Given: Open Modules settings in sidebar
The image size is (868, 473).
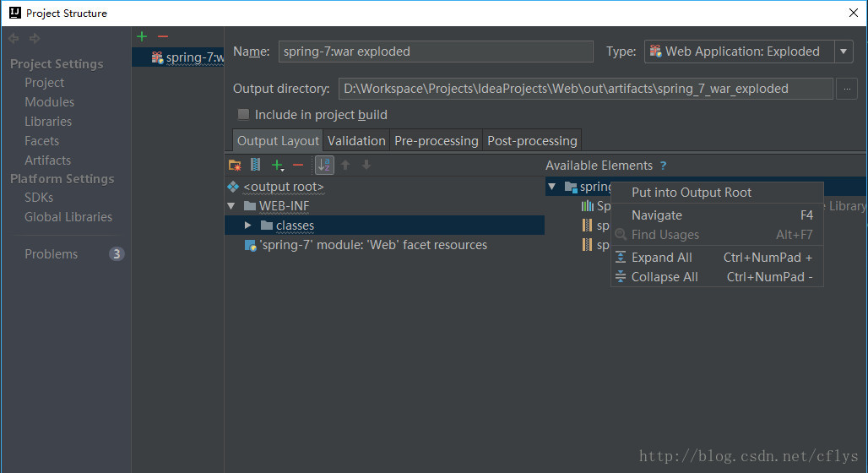Looking at the screenshot, I should coord(49,102).
